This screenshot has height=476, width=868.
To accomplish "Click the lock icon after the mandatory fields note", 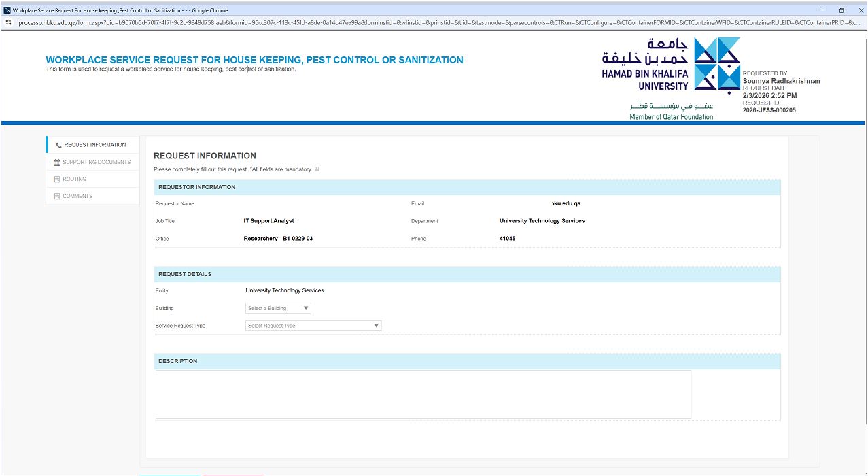I will [x=317, y=169].
